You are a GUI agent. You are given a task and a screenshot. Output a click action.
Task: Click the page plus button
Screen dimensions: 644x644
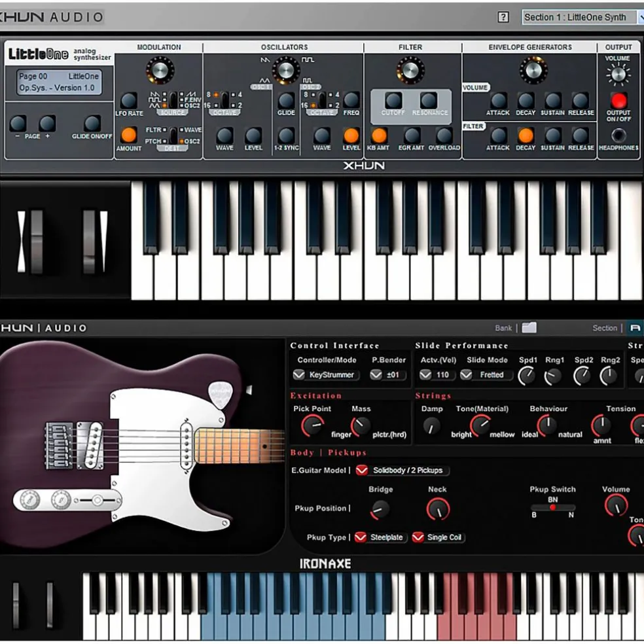[47, 123]
